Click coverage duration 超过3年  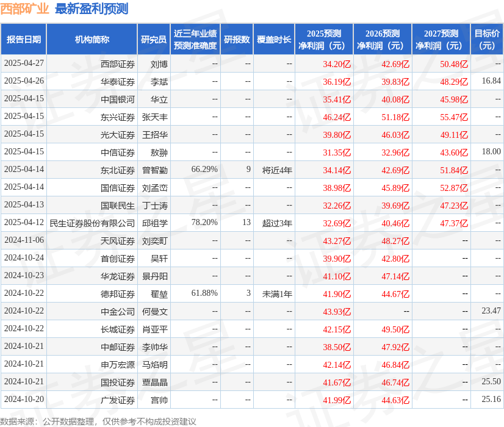click(x=277, y=223)
